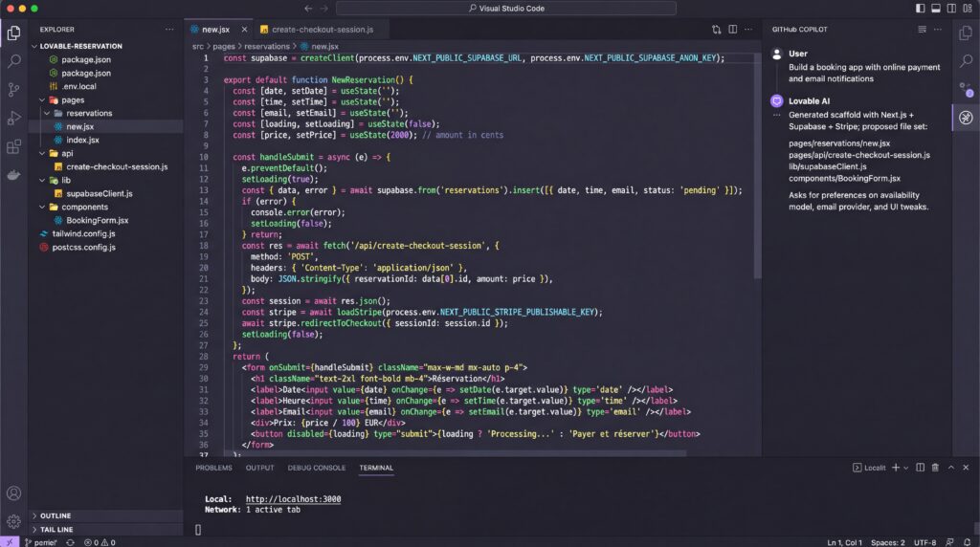Open search icon in right activity bar
Viewport: 980px width, 547px height.
coord(967,60)
